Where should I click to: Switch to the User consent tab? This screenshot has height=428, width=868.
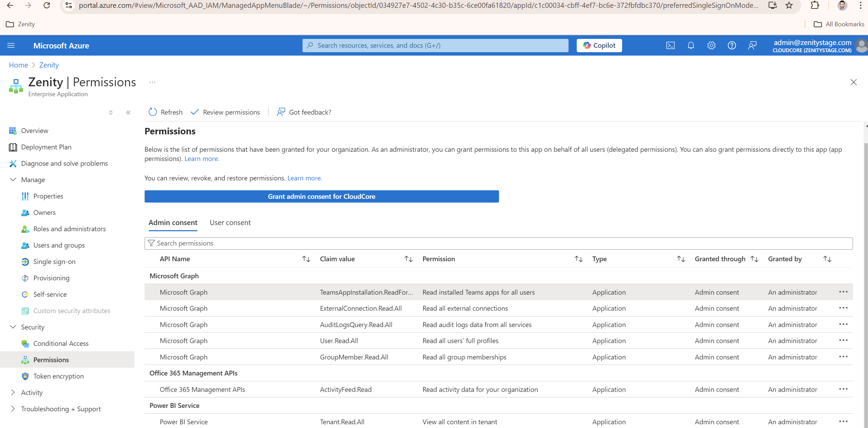pos(230,223)
